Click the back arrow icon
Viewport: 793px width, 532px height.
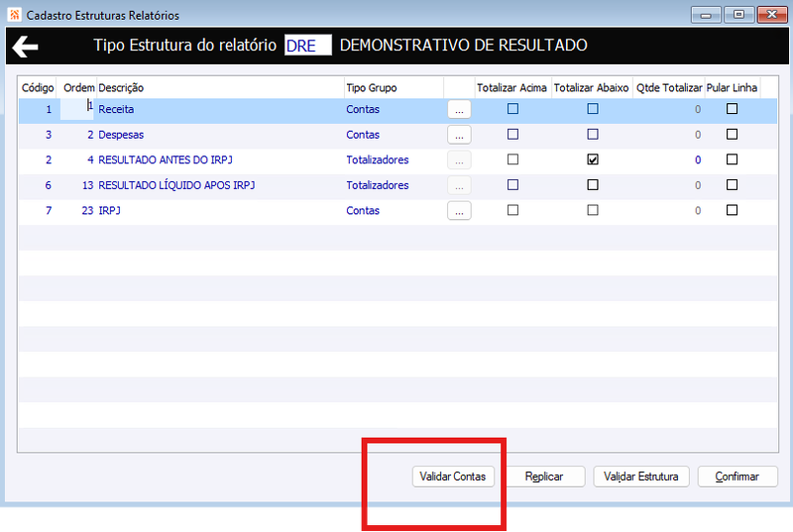click(x=26, y=47)
